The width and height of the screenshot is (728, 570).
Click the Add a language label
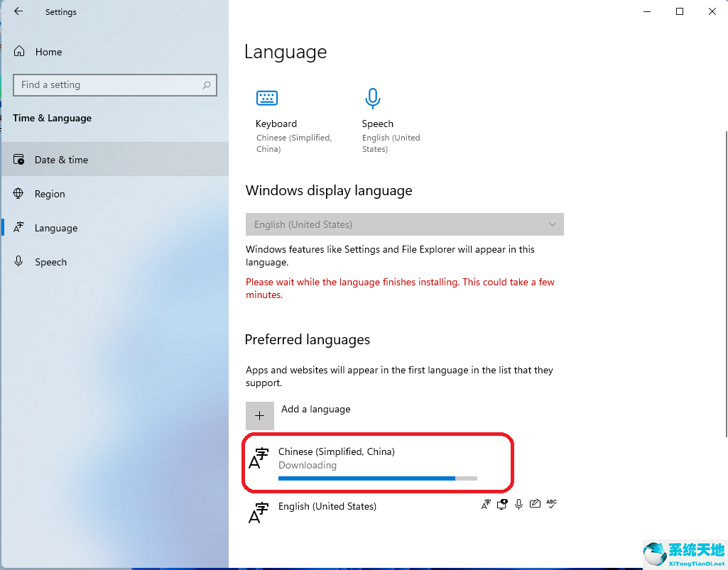point(316,409)
